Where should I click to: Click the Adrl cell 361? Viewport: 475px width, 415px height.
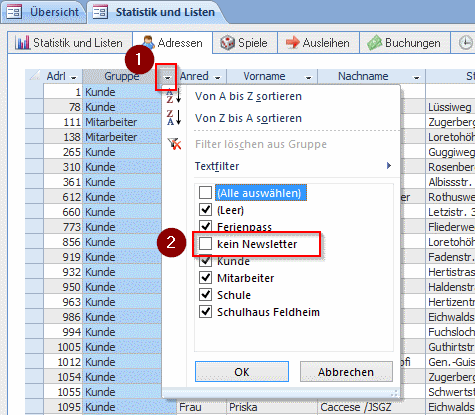63,182
